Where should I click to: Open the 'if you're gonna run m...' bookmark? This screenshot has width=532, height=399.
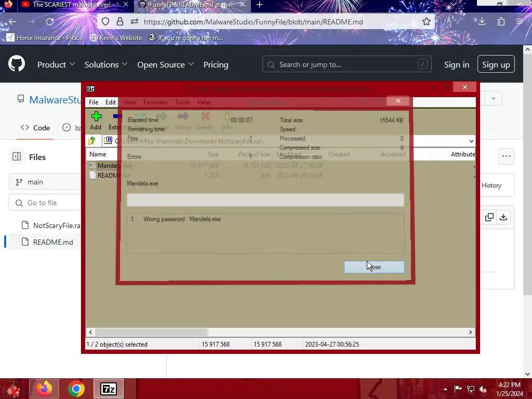point(185,37)
